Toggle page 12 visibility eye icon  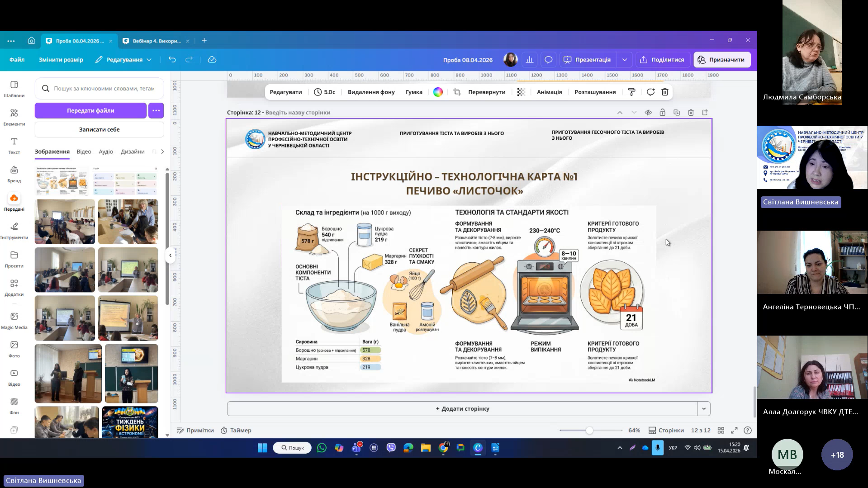click(648, 113)
